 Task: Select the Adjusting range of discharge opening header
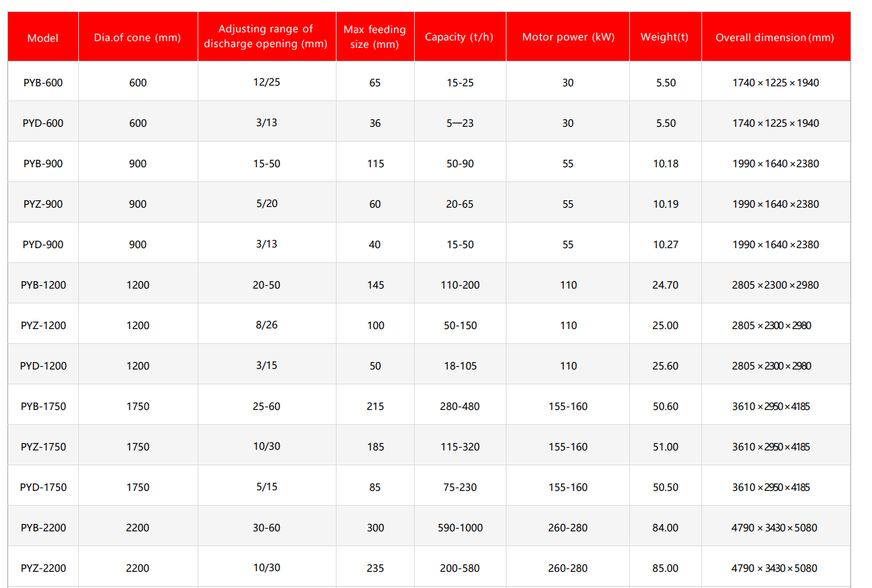pos(266,36)
